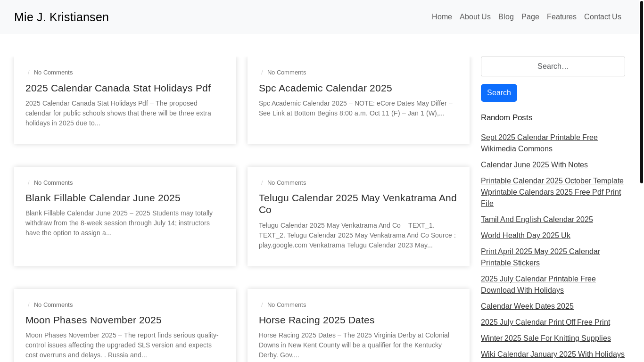Open the Mie J. Kristiansen site title
Viewport: 644px width, 362px height.
(61, 17)
